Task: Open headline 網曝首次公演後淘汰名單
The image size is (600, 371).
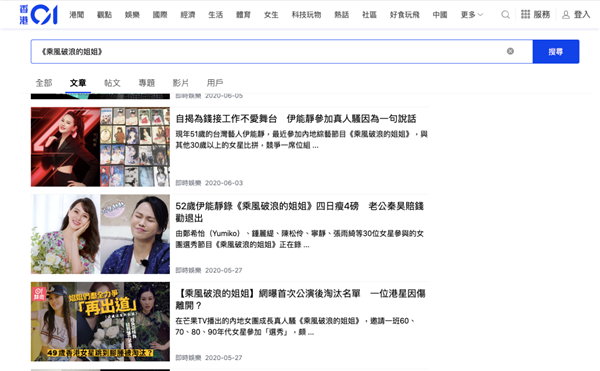Action: pyautogui.click(x=300, y=299)
